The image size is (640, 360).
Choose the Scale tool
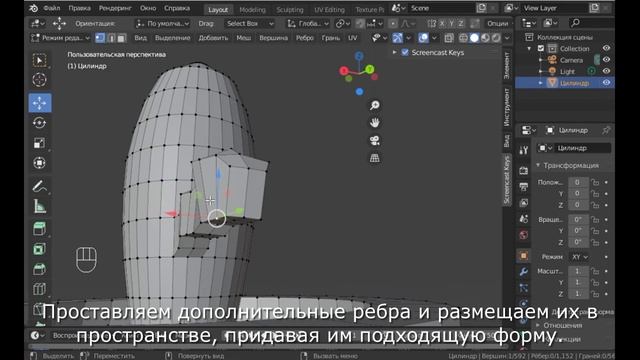point(40,143)
